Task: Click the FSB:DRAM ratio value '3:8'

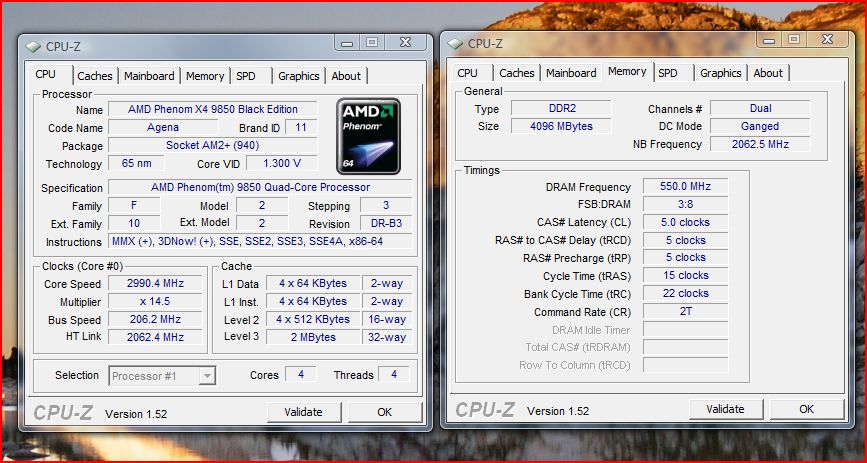Action: coord(686,204)
